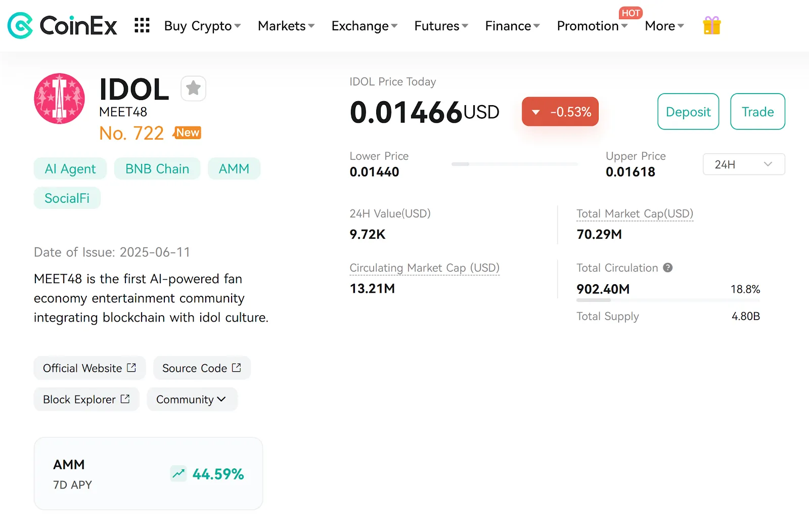Viewport: 809px width, 532px height.
Task: Select the AI Agent tag
Action: click(70, 168)
